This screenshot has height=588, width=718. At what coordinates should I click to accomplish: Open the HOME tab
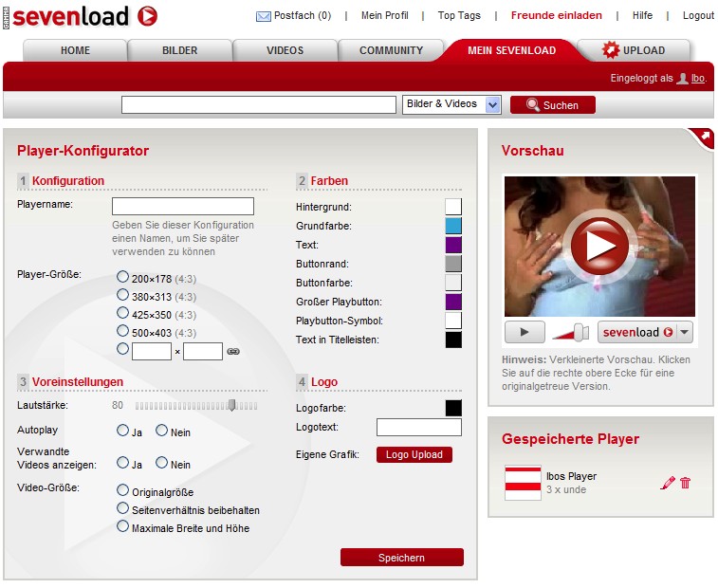pos(75,50)
